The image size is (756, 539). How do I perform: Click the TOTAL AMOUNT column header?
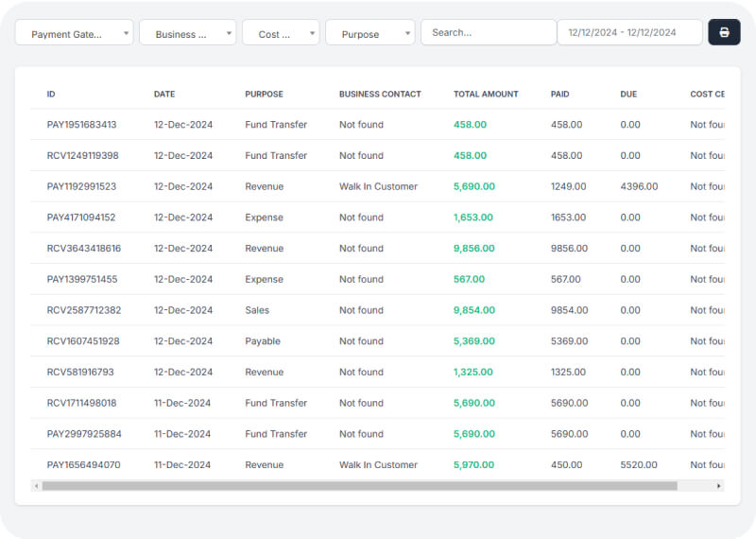[x=486, y=95]
